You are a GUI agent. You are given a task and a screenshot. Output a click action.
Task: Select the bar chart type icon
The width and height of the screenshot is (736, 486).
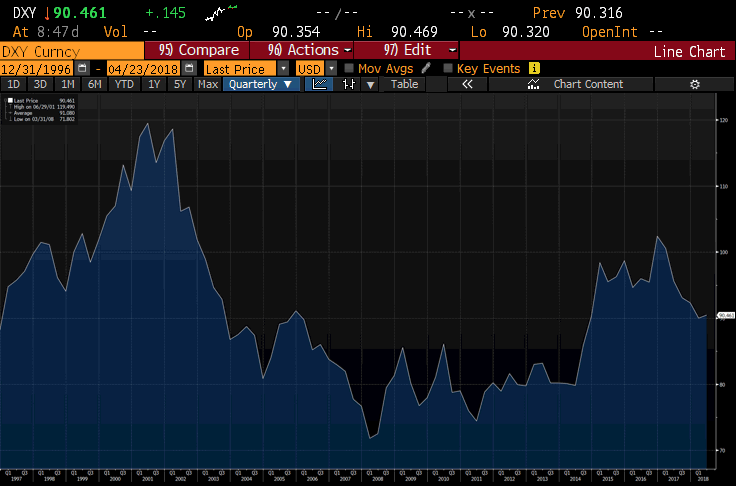348,84
